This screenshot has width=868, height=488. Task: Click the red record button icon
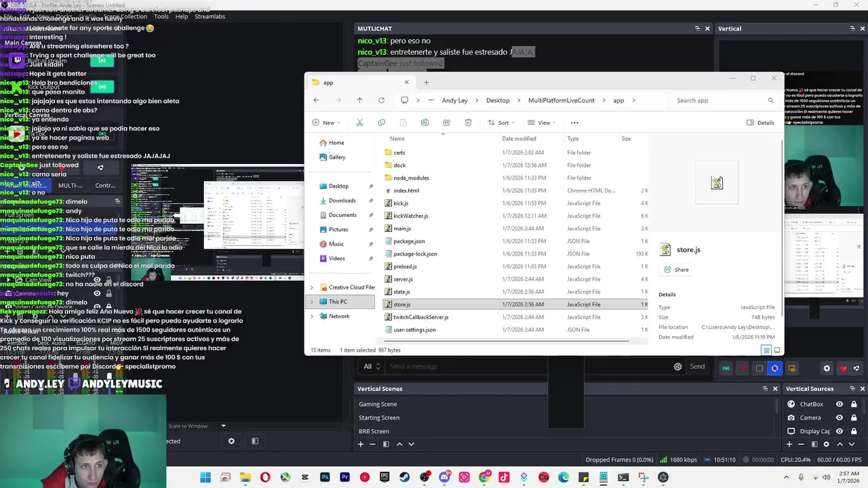[743, 369]
